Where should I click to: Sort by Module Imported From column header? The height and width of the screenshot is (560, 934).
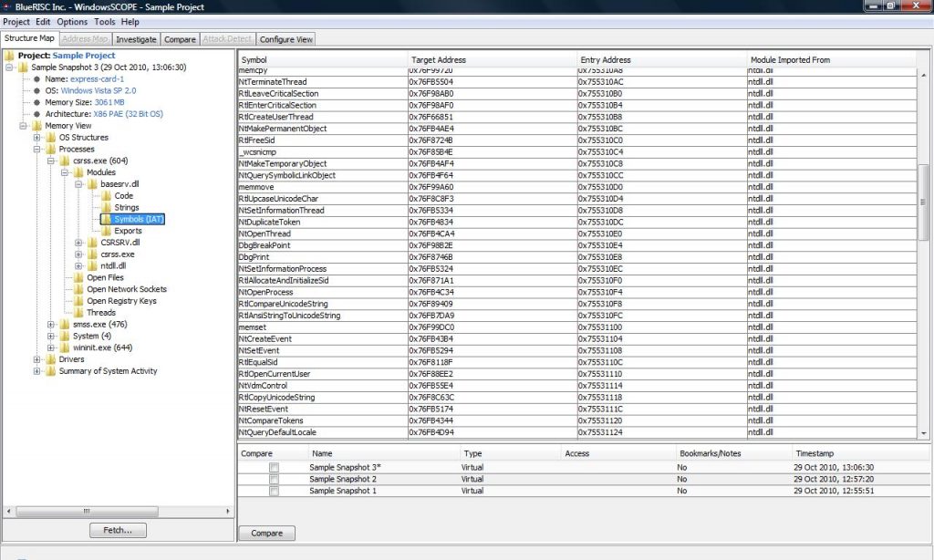click(831, 59)
